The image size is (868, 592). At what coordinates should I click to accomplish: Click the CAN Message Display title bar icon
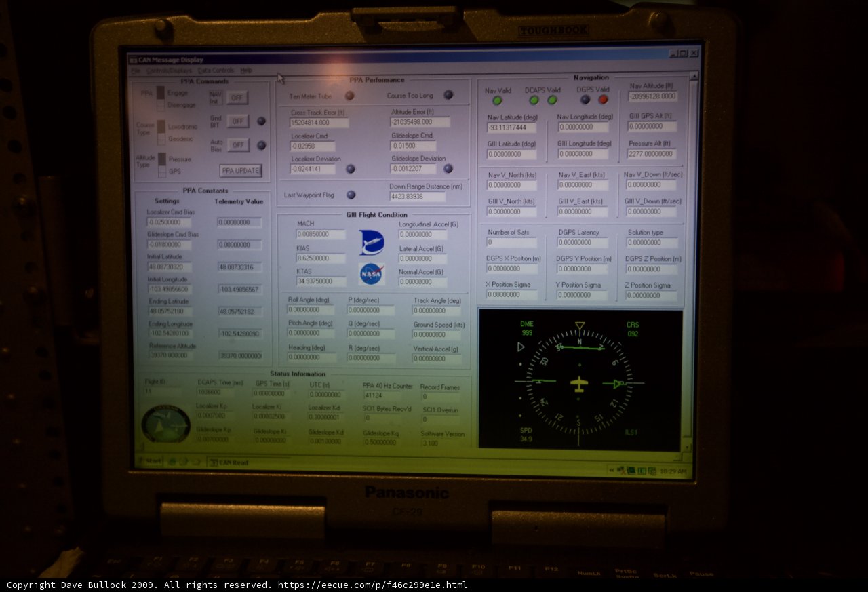[133, 60]
